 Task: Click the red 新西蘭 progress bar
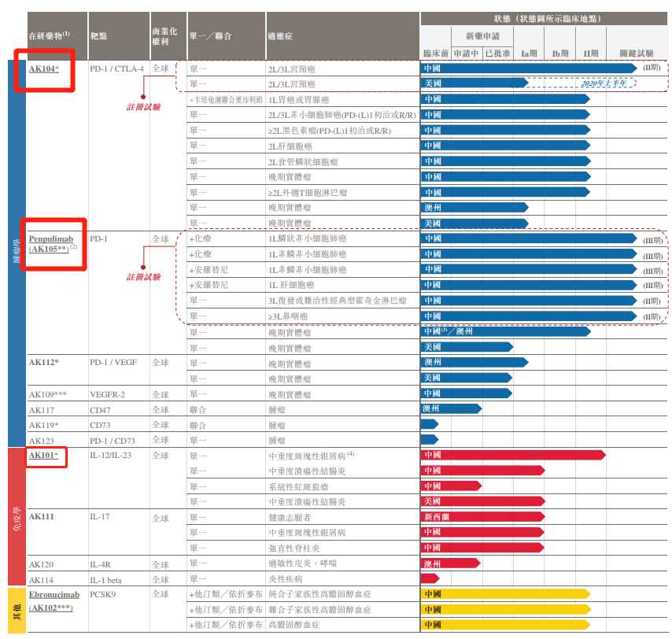tap(483, 517)
